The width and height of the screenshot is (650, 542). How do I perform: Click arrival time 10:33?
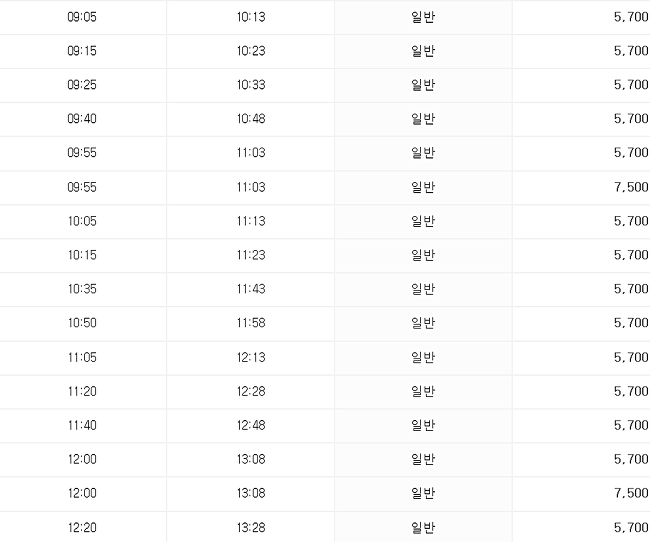[251, 85]
